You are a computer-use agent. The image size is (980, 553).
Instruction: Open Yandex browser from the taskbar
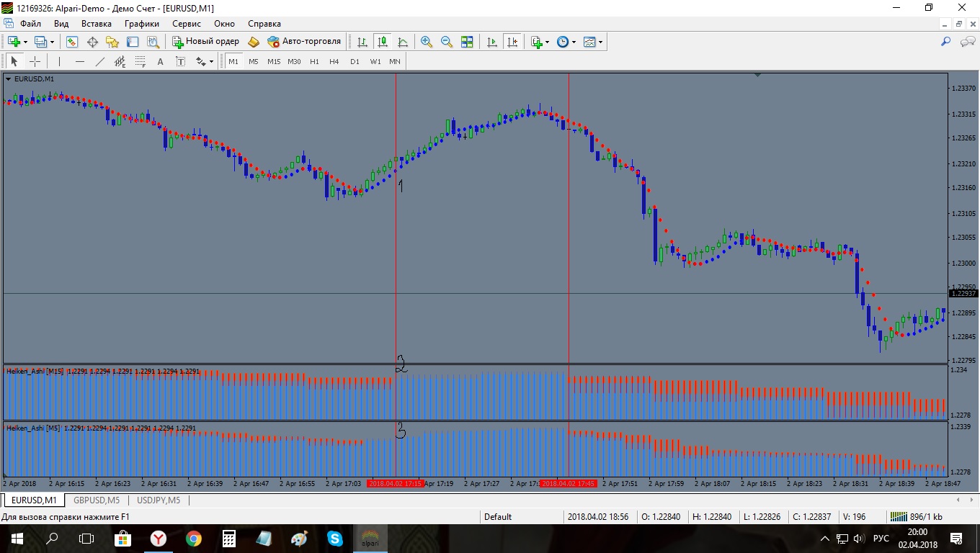click(158, 538)
